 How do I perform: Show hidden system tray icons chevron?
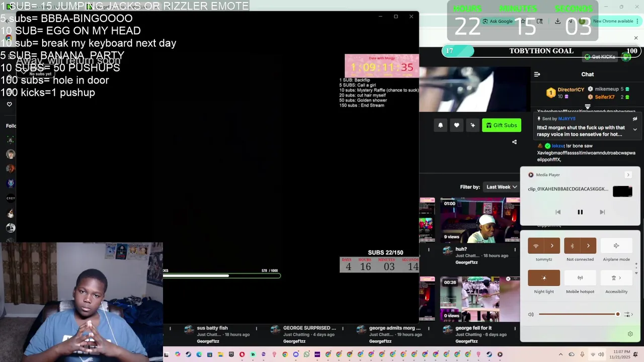(x=560, y=354)
